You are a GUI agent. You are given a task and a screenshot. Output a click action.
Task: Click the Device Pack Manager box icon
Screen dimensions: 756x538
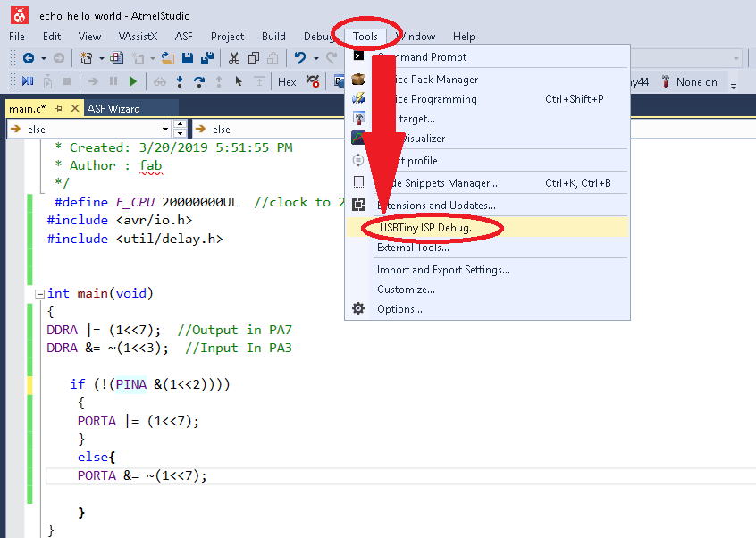pos(358,79)
